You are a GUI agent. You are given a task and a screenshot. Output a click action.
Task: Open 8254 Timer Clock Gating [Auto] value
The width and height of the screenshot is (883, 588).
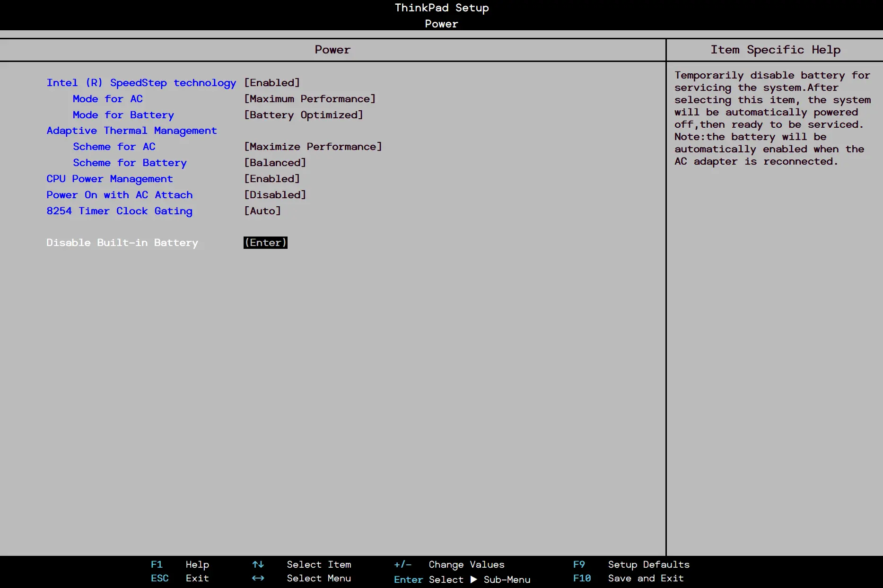click(262, 211)
